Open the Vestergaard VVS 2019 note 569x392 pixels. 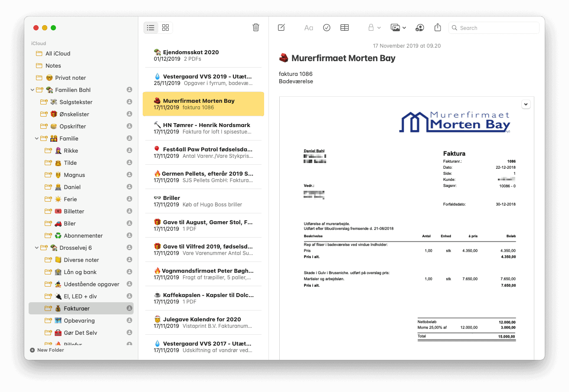point(203,79)
